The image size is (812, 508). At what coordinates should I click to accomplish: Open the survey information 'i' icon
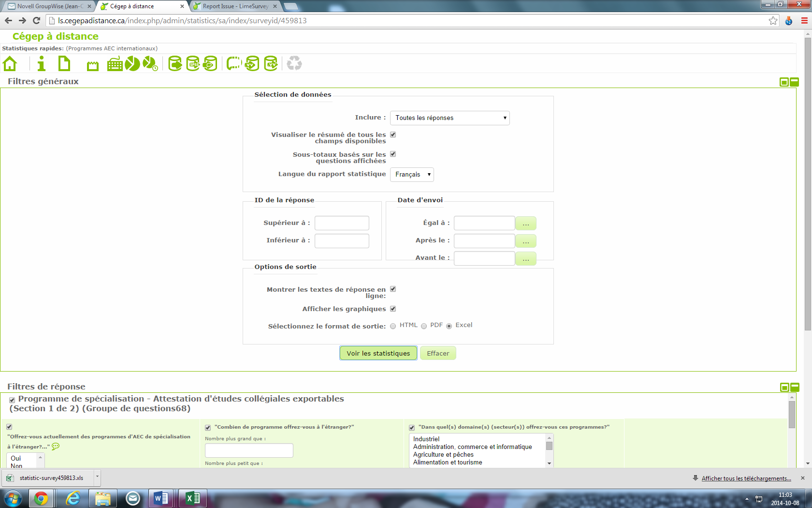pos(42,63)
